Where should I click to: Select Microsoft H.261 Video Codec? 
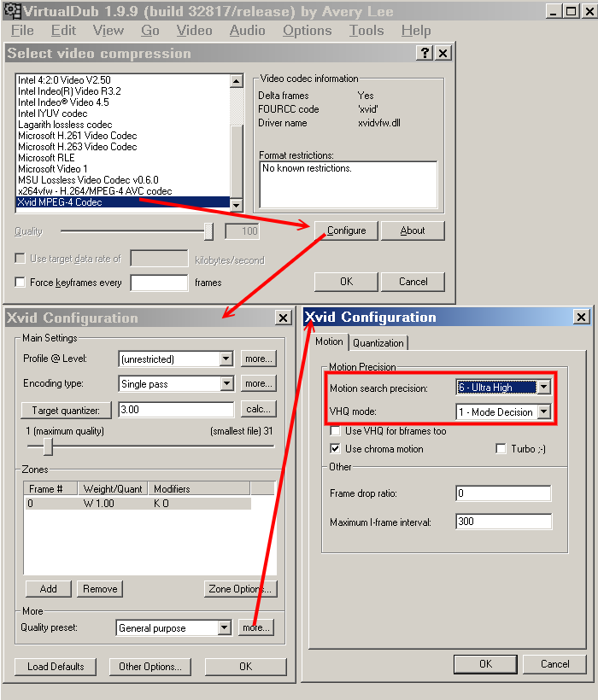coord(123,135)
